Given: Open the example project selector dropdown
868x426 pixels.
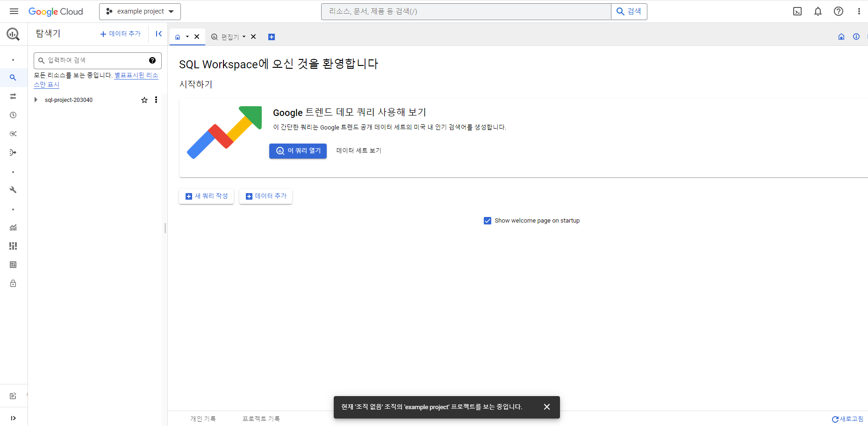Looking at the screenshot, I should (140, 11).
